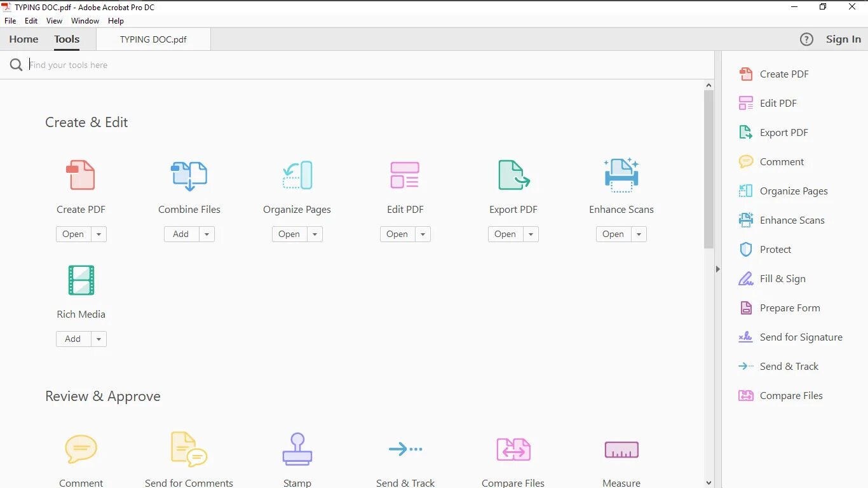Click the Send & Track icon in sidebar
The width and height of the screenshot is (868, 488).
pos(745,367)
